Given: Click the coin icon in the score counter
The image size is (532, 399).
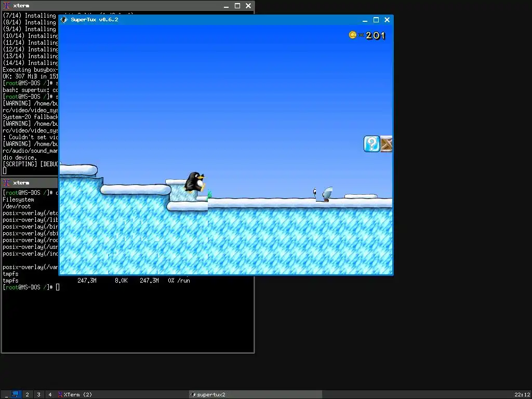Looking at the screenshot, I should point(353,35).
